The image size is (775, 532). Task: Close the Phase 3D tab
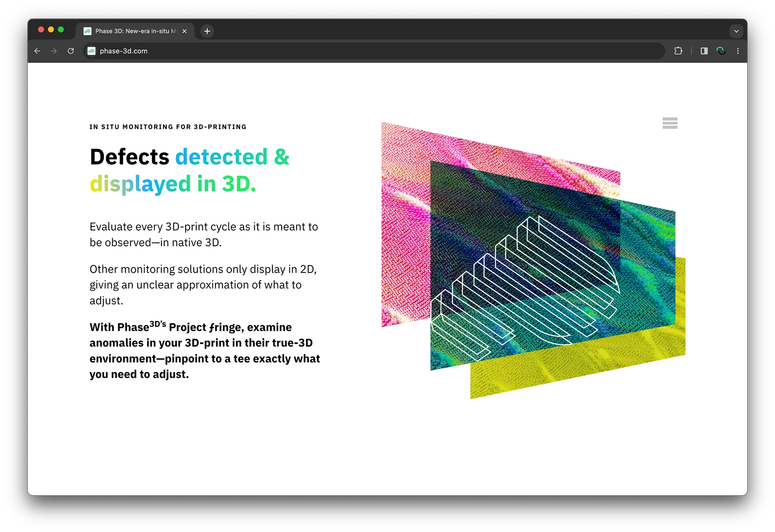tap(185, 31)
